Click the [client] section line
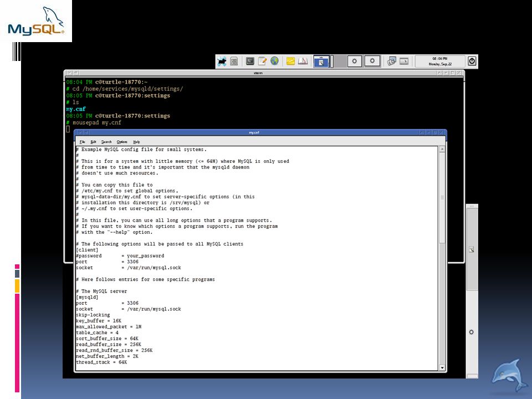Image resolution: width=532 pixels, height=399 pixels. [87, 250]
